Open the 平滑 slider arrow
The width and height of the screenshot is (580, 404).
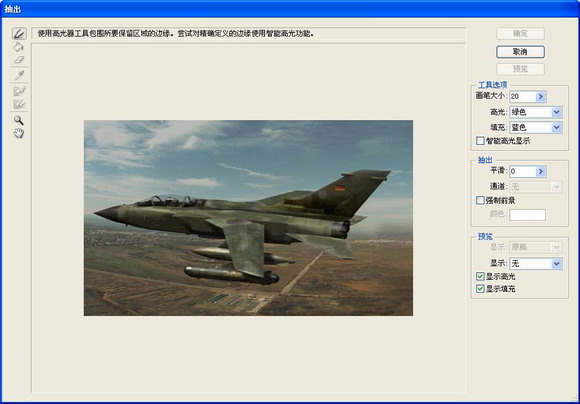[541, 171]
